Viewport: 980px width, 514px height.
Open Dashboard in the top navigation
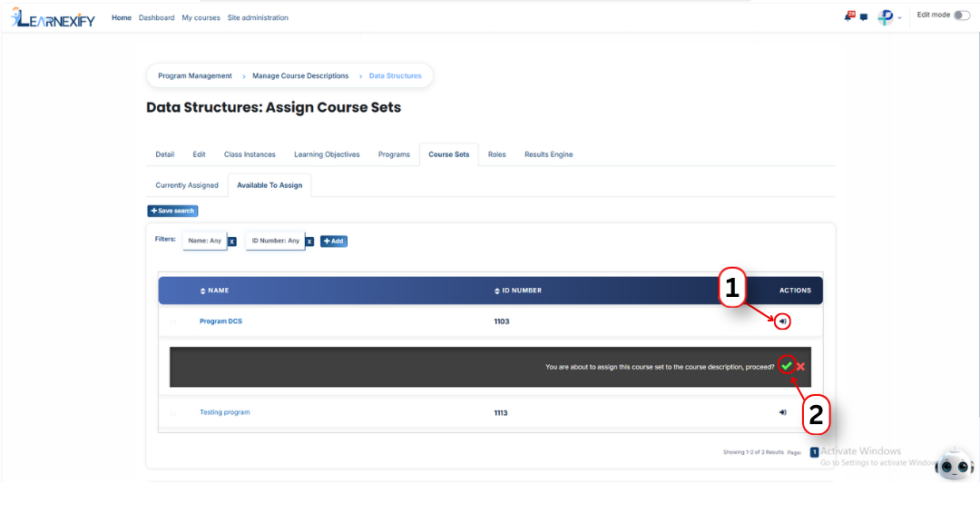pyautogui.click(x=156, y=17)
